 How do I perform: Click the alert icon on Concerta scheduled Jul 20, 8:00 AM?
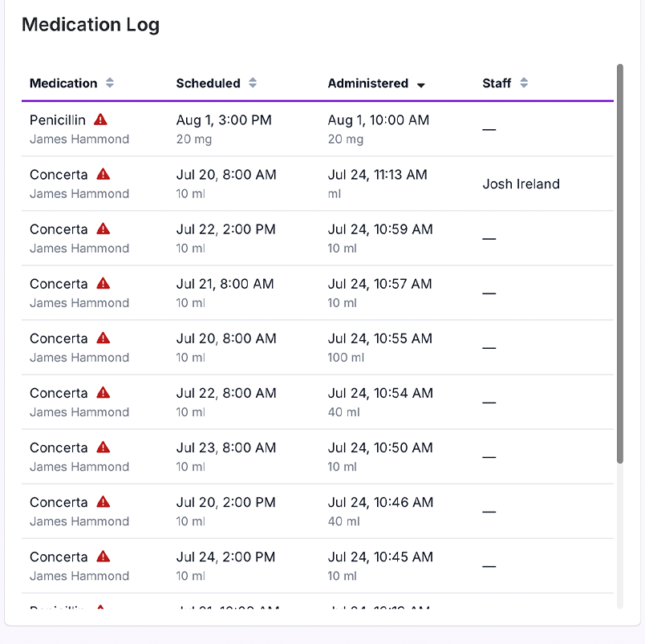[103, 174]
